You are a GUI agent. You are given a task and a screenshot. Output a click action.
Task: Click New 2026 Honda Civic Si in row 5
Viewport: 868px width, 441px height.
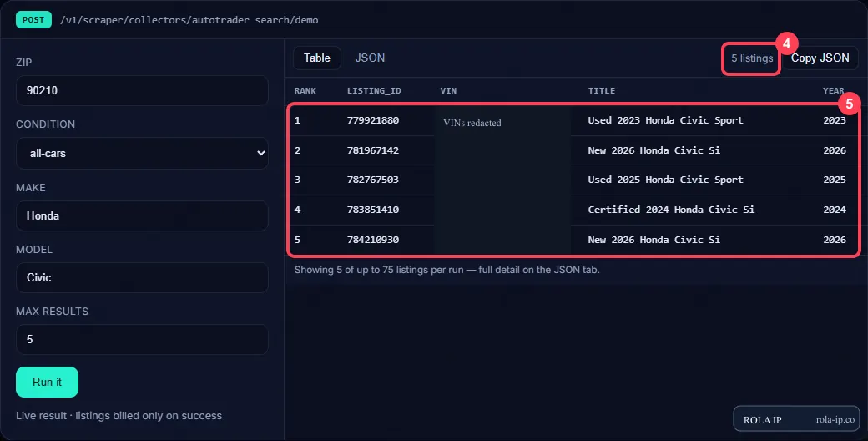pos(654,240)
